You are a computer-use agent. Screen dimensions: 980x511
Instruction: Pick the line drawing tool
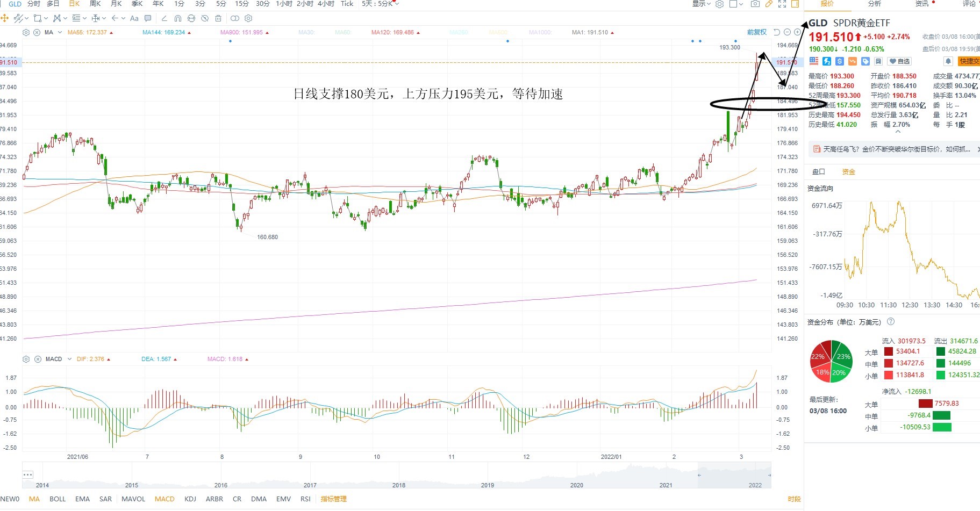click(18, 18)
